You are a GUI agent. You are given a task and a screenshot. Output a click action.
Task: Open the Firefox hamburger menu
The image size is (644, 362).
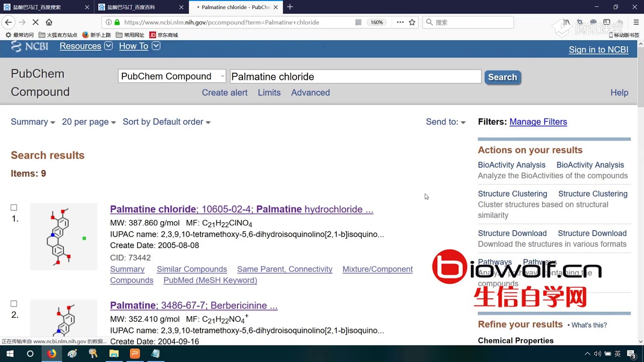(x=636, y=22)
